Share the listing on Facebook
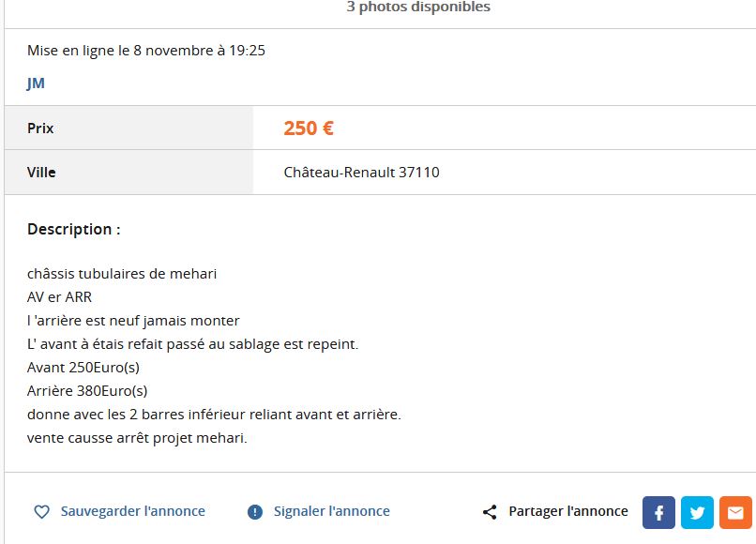 pos(658,512)
